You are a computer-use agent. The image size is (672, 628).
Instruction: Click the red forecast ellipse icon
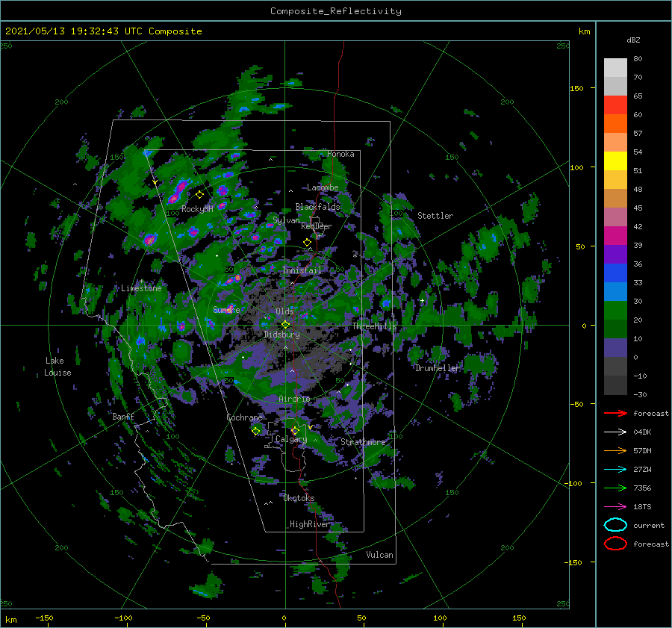tap(615, 544)
